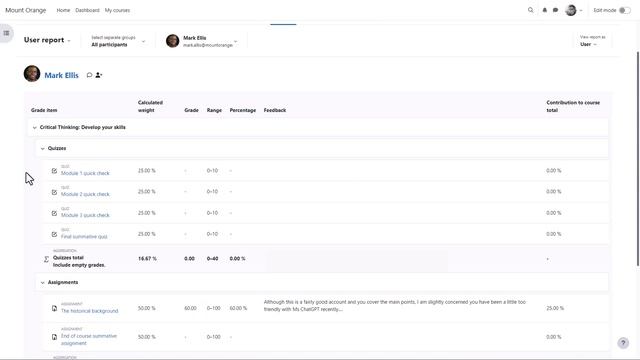
Task: Click the page vertical scrollbar
Action: (638, 159)
